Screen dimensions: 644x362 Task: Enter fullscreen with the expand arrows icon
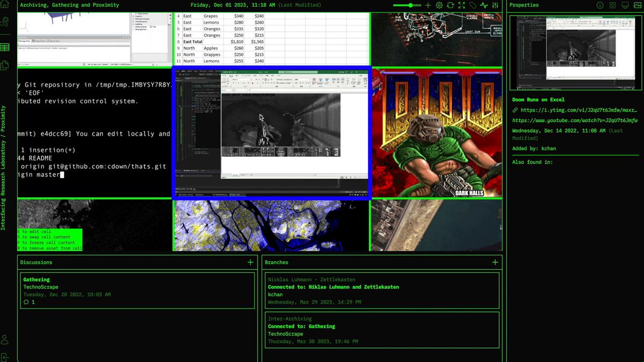[462, 5]
